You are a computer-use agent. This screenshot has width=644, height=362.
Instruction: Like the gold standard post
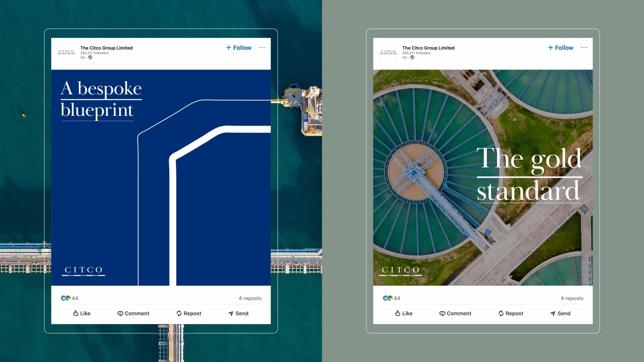point(404,313)
